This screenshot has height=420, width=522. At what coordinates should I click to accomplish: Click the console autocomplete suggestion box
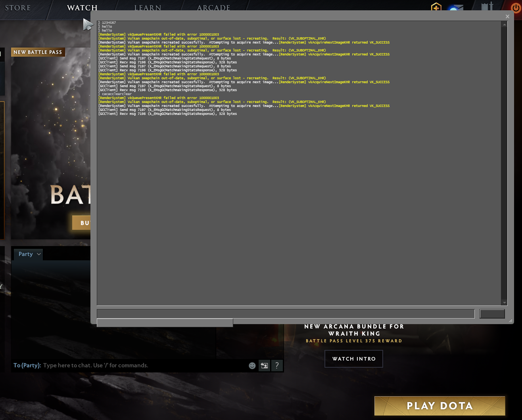tap(165, 323)
